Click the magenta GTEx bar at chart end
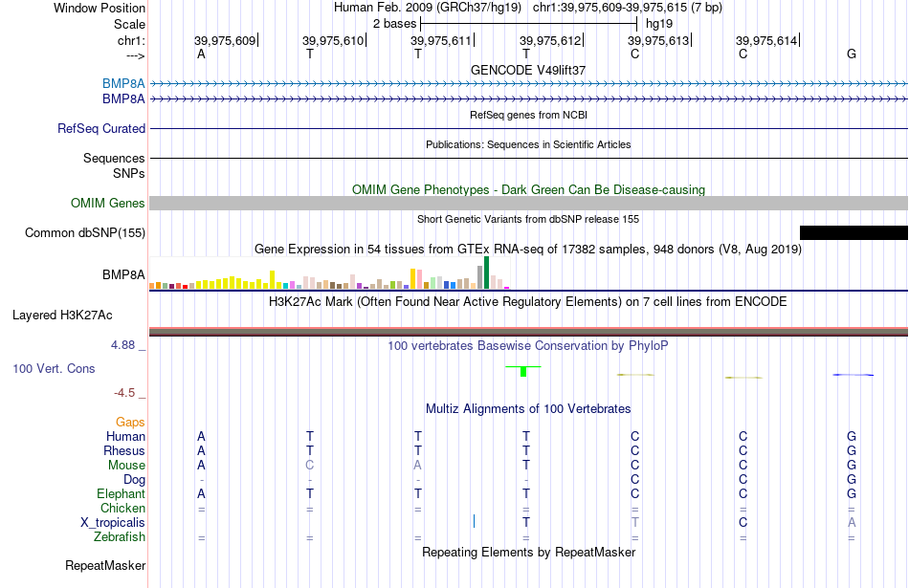 point(507,288)
